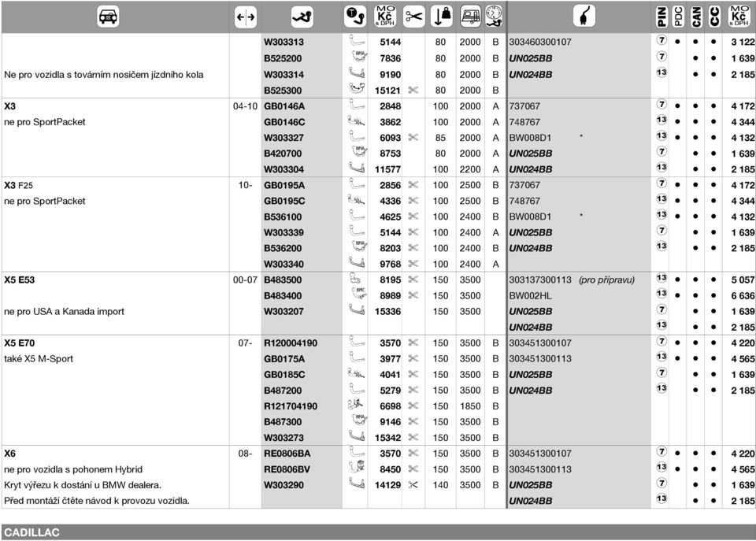Select part number GB0195C
This screenshot has height=541, width=756.
(284, 201)
